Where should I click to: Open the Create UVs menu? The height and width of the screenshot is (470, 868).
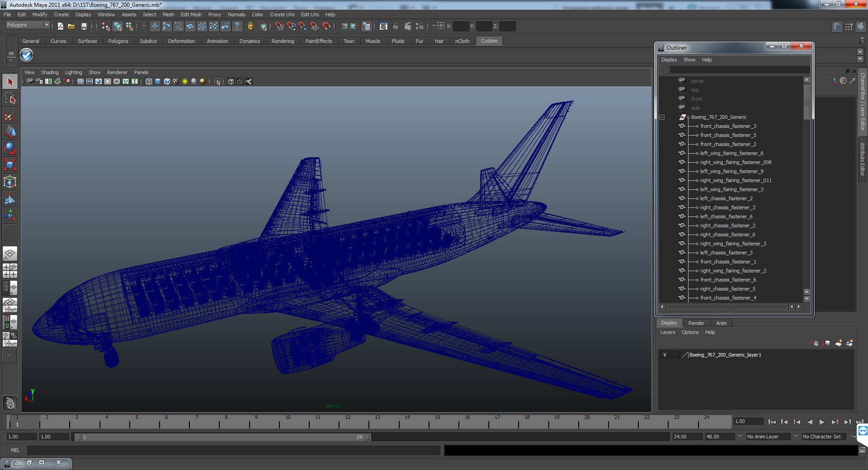coord(282,14)
